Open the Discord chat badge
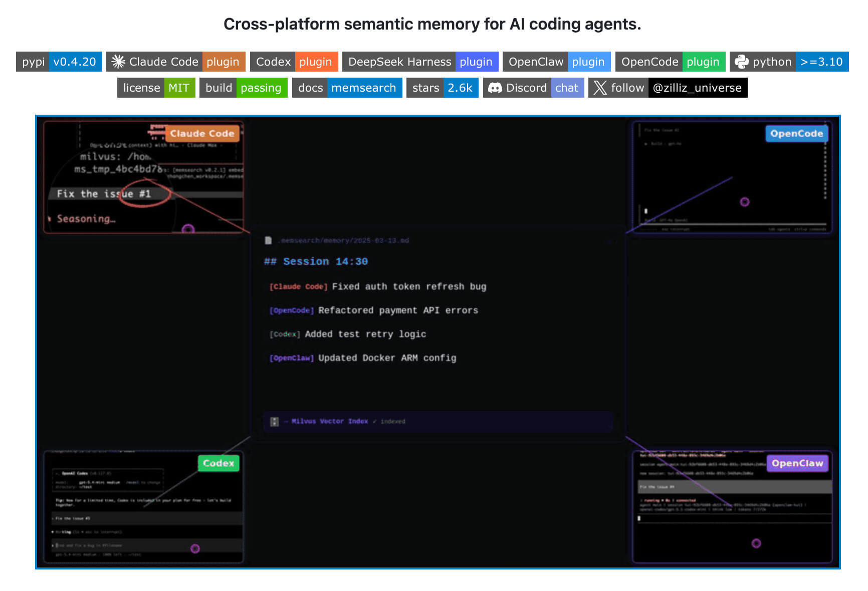Screen dimensions: 868x591 [x=534, y=88]
